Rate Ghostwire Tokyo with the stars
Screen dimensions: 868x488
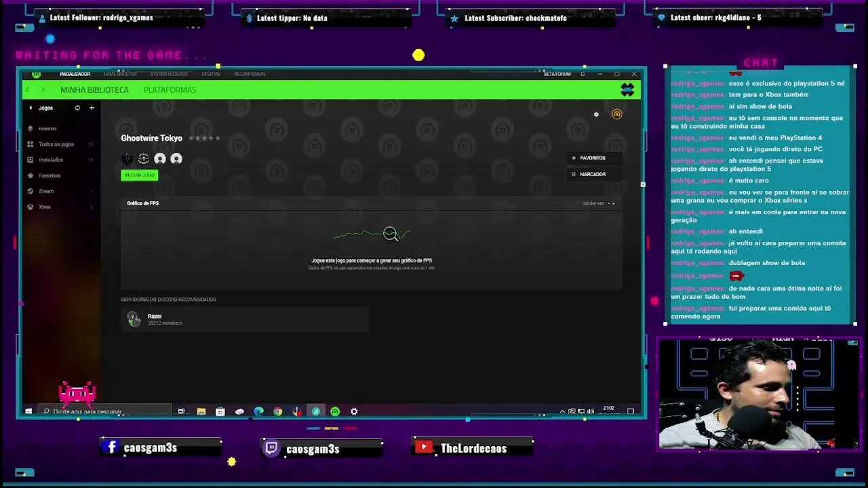click(x=204, y=138)
